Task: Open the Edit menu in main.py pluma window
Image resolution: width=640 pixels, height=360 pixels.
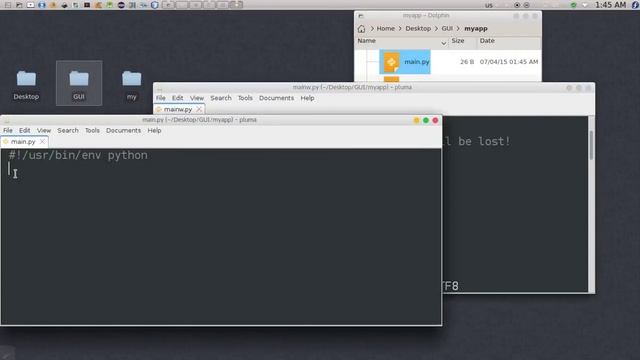Action: coord(24,130)
